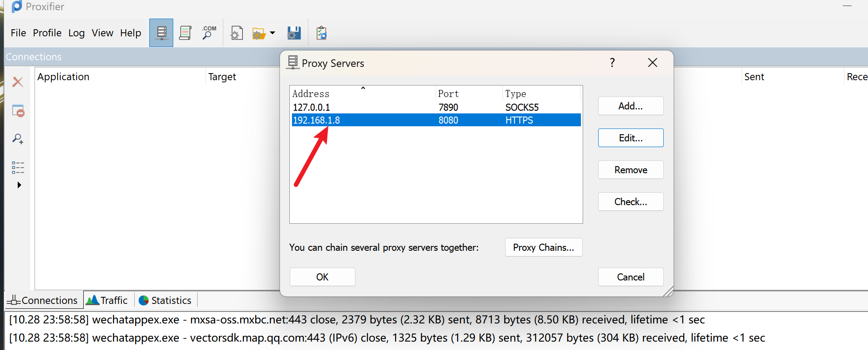Viewport: 868px width, 350px height.
Task: Open Proxification Rules toolbar icon
Action: 185,33
